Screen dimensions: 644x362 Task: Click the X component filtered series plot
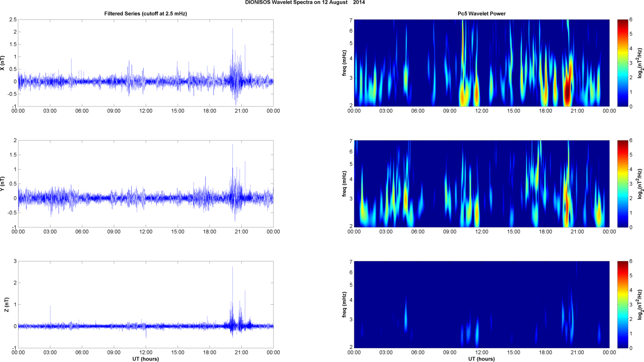coord(146,63)
